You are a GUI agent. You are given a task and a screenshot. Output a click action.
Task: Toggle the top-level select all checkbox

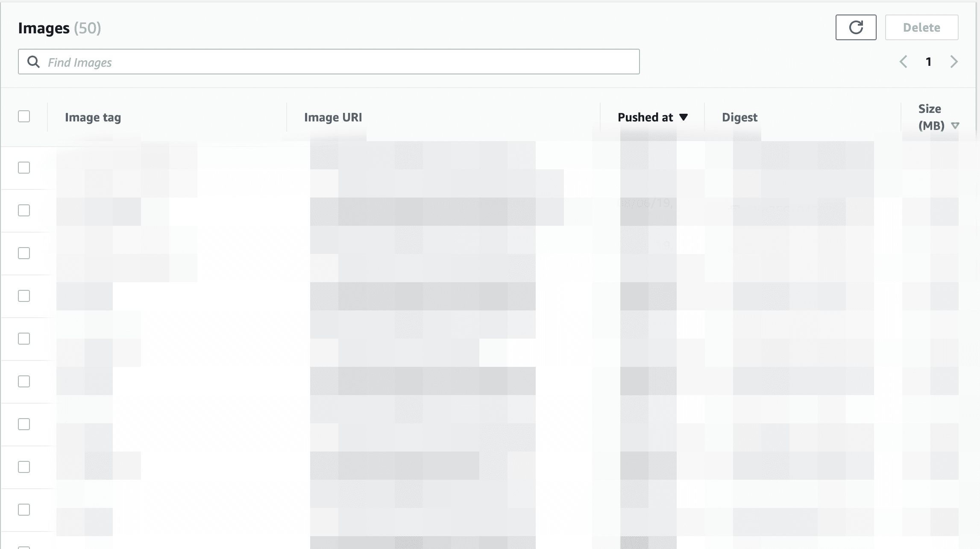click(24, 117)
